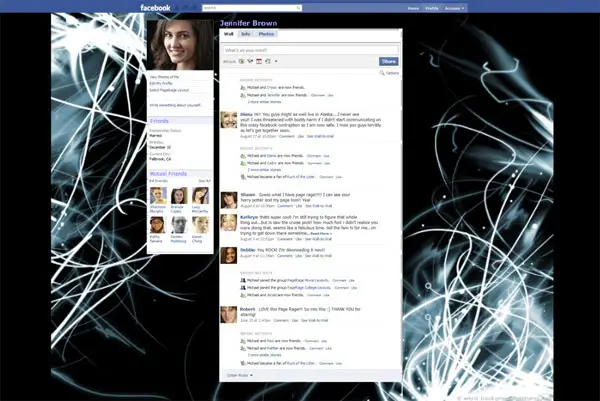Click Diana's avatar on her wall post
The height and width of the screenshot is (401, 600).
point(229,120)
